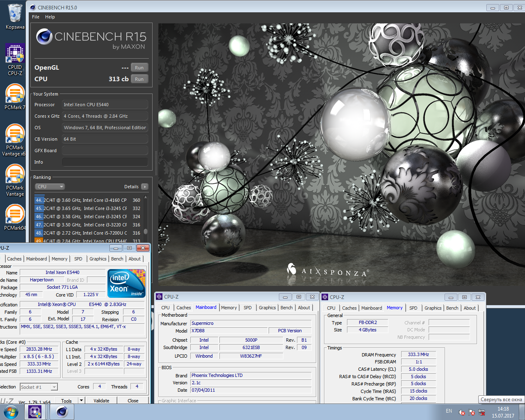The height and width of the screenshot is (420, 525).
Task: Select ranking entry 47 Core i3-3220
Action: pos(88,225)
